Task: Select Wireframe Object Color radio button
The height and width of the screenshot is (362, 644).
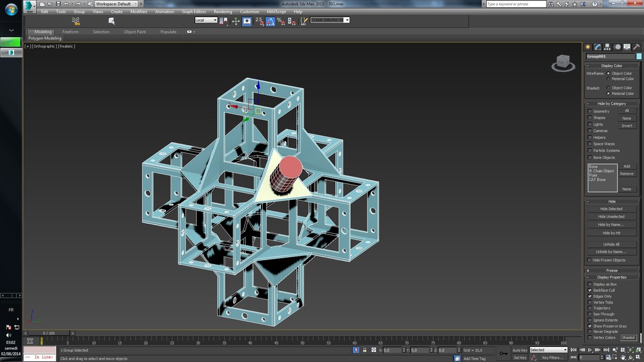Action: pyautogui.click(x=608, y=74)
